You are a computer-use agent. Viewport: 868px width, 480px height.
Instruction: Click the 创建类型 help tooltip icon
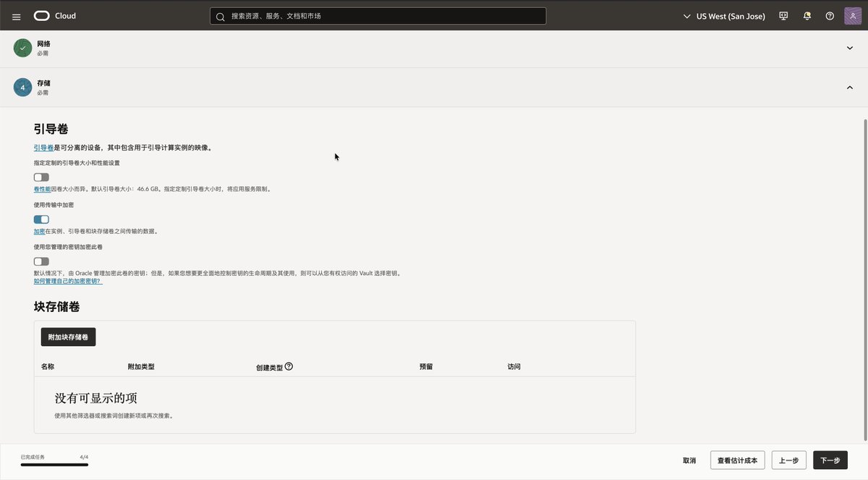pyautogui.click(x=289, y=366)
